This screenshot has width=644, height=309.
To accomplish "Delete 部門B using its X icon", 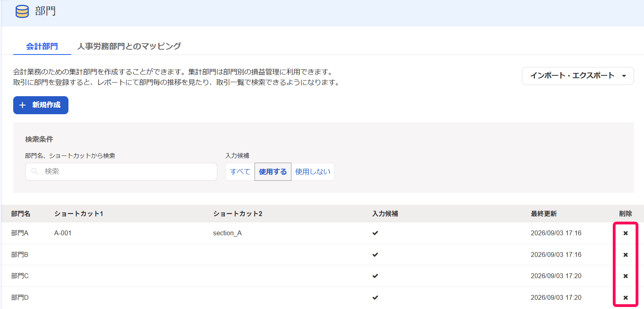I will [626, 255].
